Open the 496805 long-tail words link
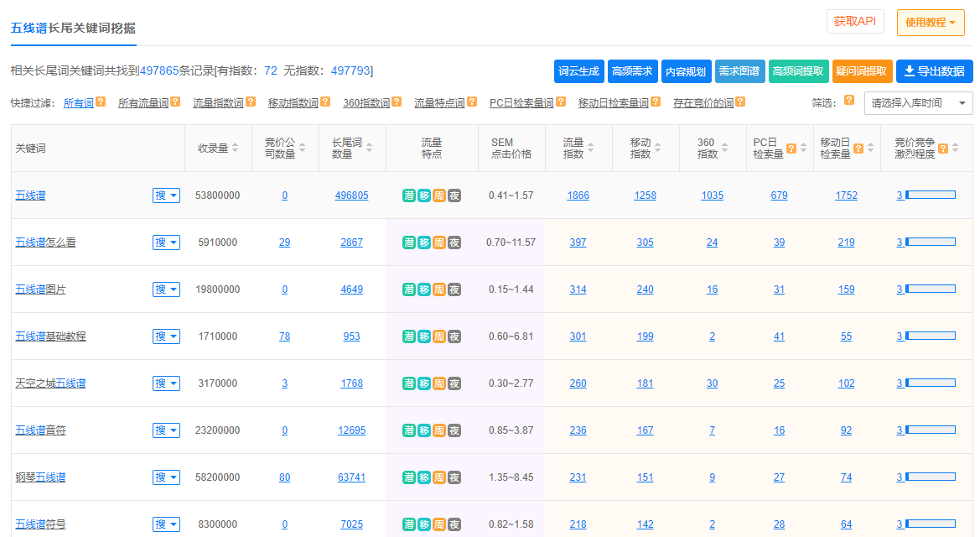Screen dimensions: 980x537 (352, 195)
